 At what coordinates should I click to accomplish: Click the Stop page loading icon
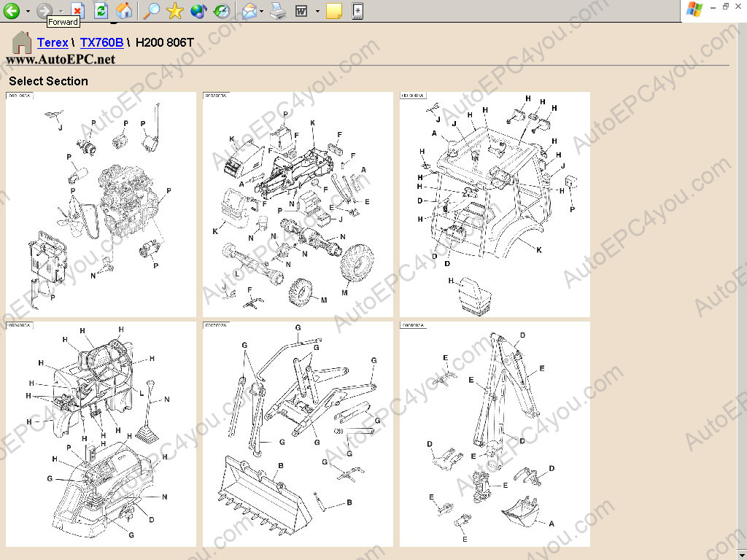point(77,10)
